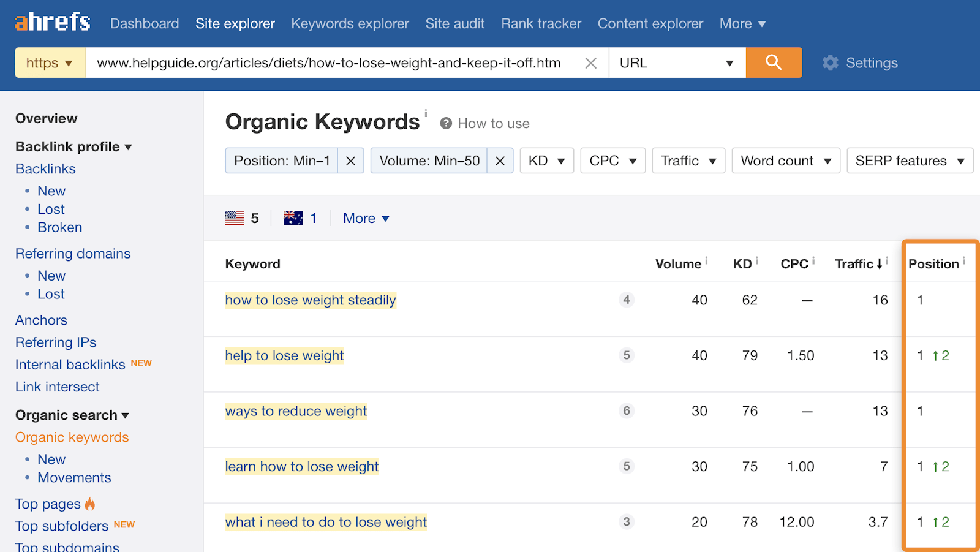Collapse the Organic search section
Screen dimensions: 980x552
click(x=126, y=415)
